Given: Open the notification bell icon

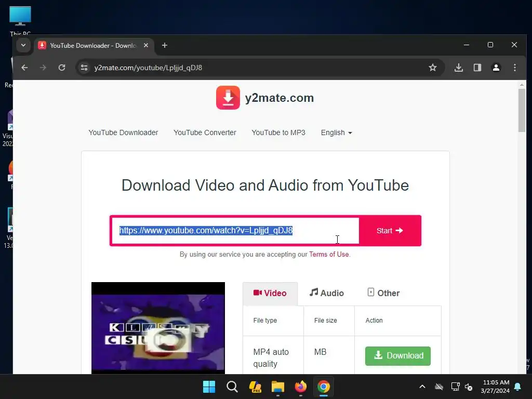Looking at the screenshot, I should (x=518, y=387).
